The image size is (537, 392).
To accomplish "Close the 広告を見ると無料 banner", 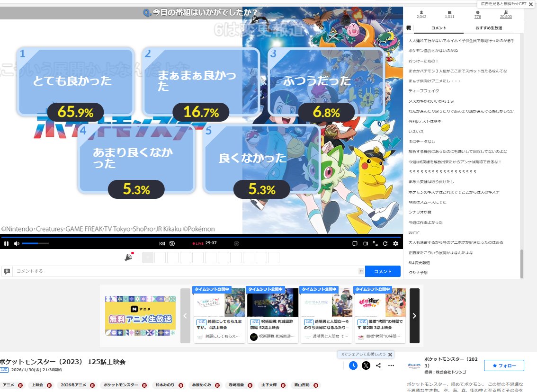I will (531, 4).
